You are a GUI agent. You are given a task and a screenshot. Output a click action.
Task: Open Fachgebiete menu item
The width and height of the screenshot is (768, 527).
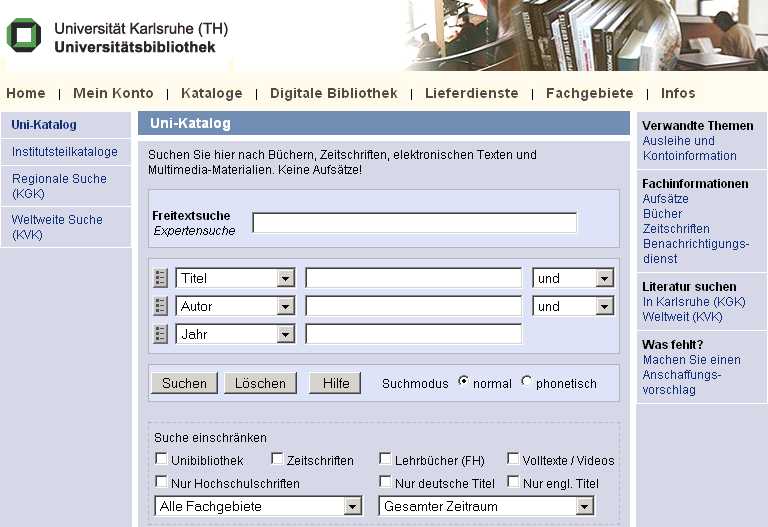[x=590, y=93]
